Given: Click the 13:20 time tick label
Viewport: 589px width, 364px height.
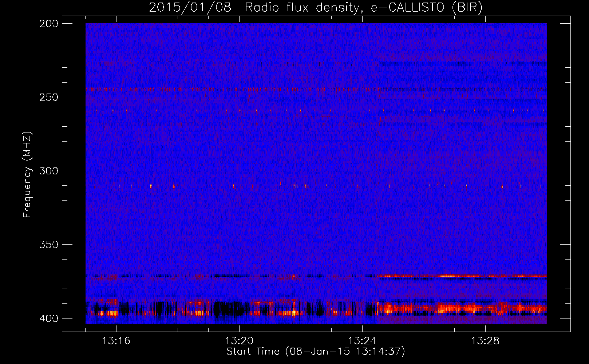Looking at the screenshot, I should click(x=239, y=341).
